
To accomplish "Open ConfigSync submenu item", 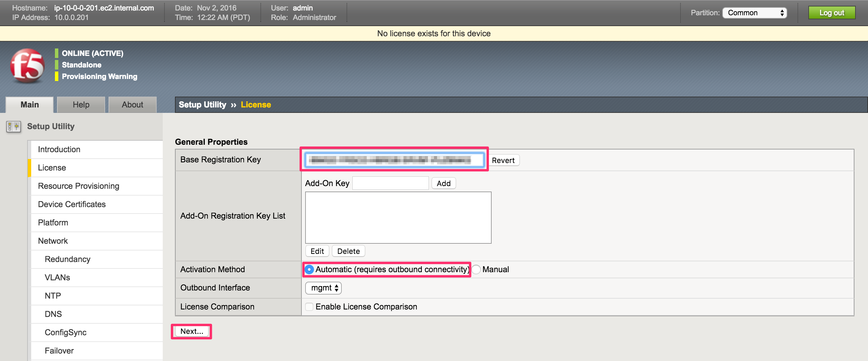I will click(97, 333).
